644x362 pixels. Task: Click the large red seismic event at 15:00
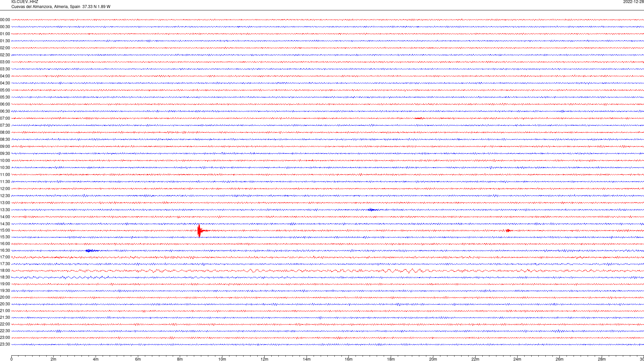click(200, 231)
